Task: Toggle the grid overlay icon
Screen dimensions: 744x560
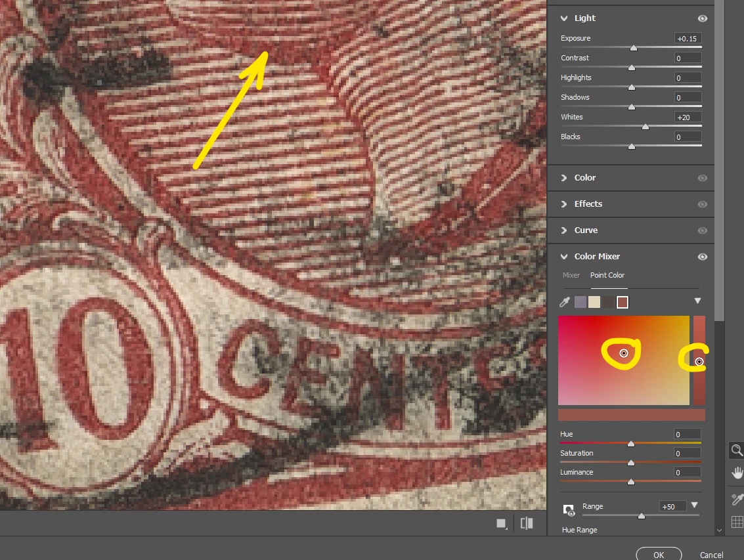Action: pyautogui.click(x=737, y=522)
